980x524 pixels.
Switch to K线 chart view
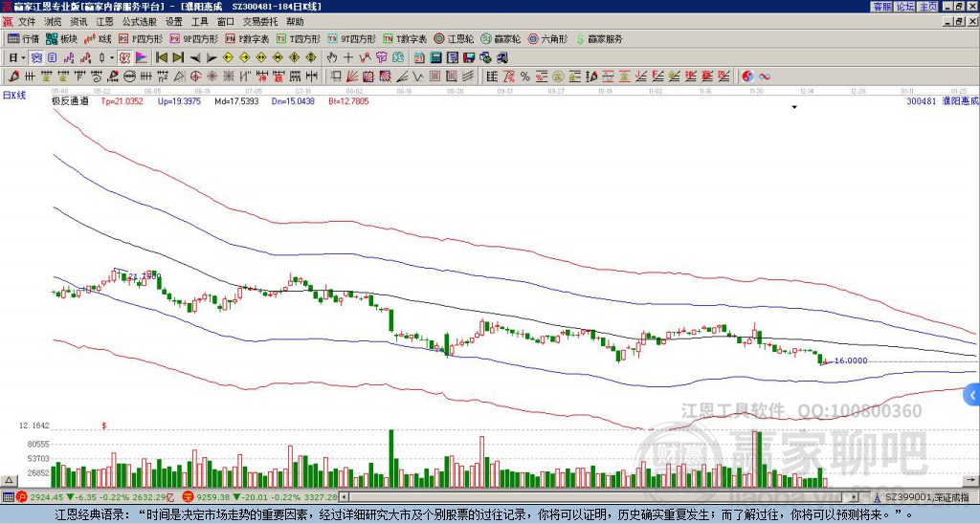tap(98, 38)
